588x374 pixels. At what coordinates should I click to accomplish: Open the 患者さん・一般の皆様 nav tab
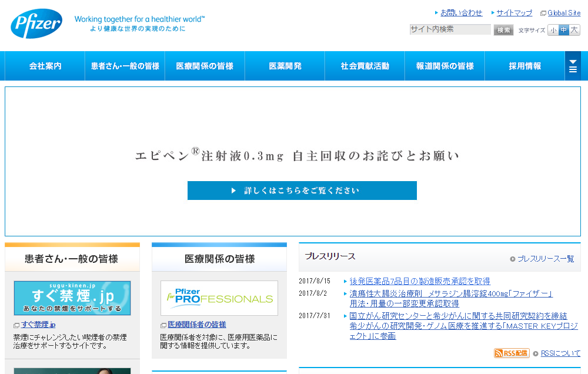(x=125, y=66)
